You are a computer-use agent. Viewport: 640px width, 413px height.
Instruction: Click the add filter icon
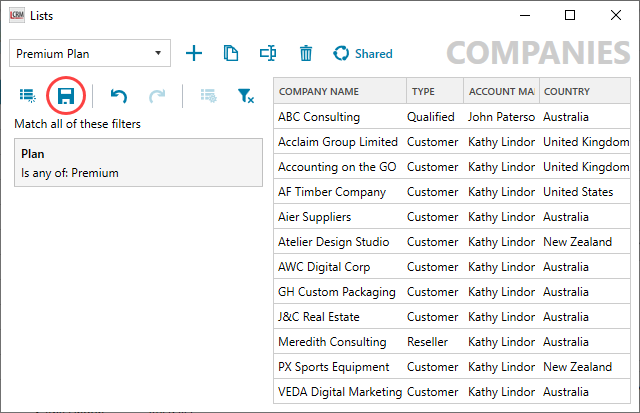[27, 96]
